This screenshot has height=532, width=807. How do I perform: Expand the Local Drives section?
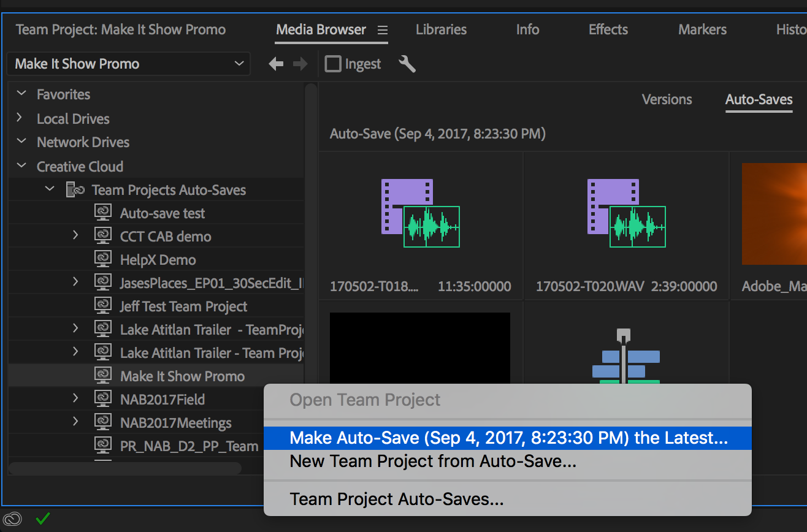click(20, 118)
